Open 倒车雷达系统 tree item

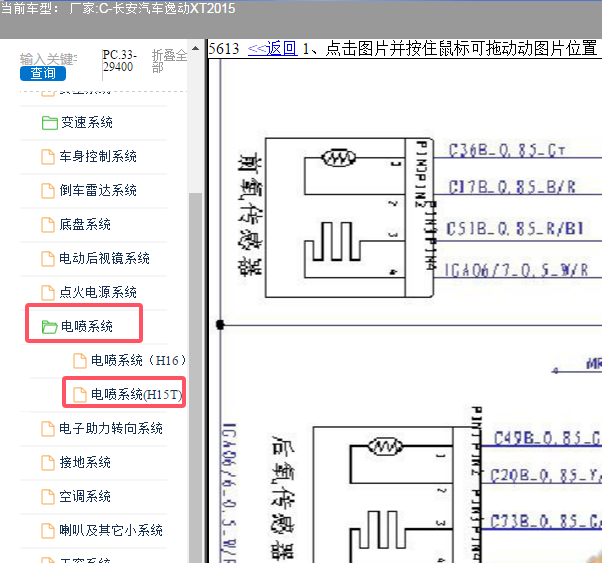coord(98,190)
